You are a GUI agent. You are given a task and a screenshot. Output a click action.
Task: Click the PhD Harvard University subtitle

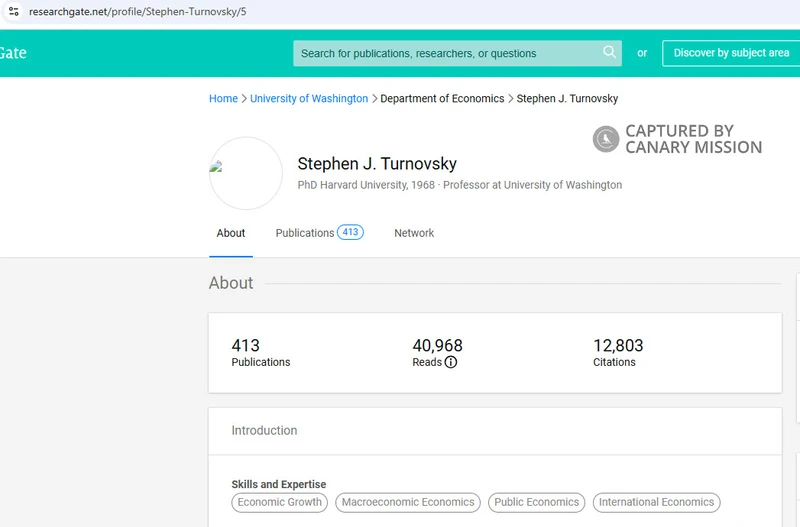point(460,185)
